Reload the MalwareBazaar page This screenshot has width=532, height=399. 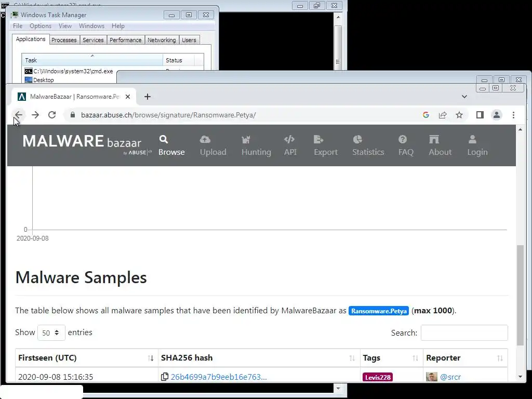(52, 115)
